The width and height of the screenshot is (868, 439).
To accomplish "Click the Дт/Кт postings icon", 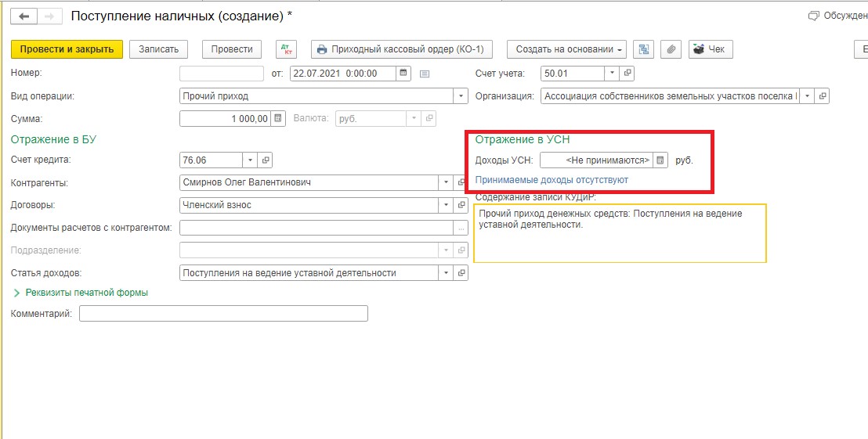I will 286,49.
